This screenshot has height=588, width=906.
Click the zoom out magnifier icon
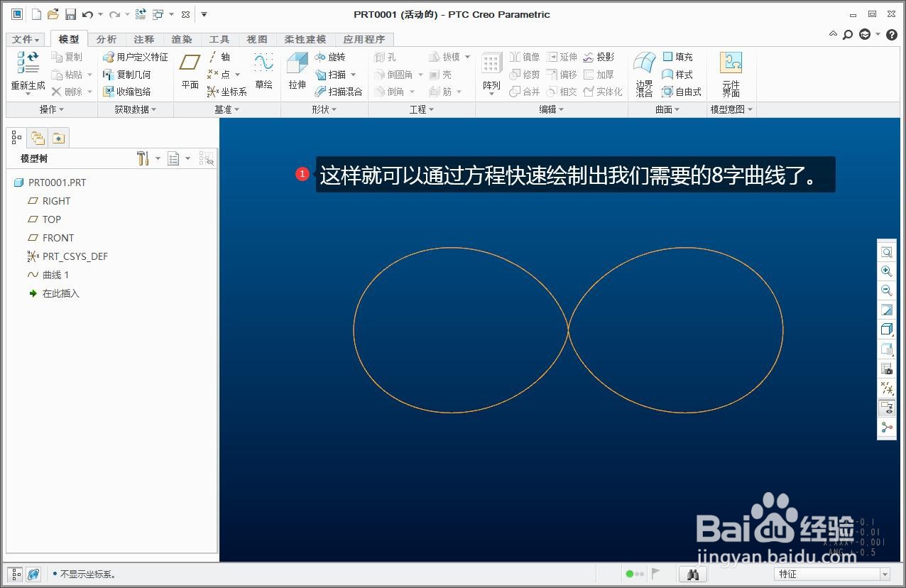(887, 290)
